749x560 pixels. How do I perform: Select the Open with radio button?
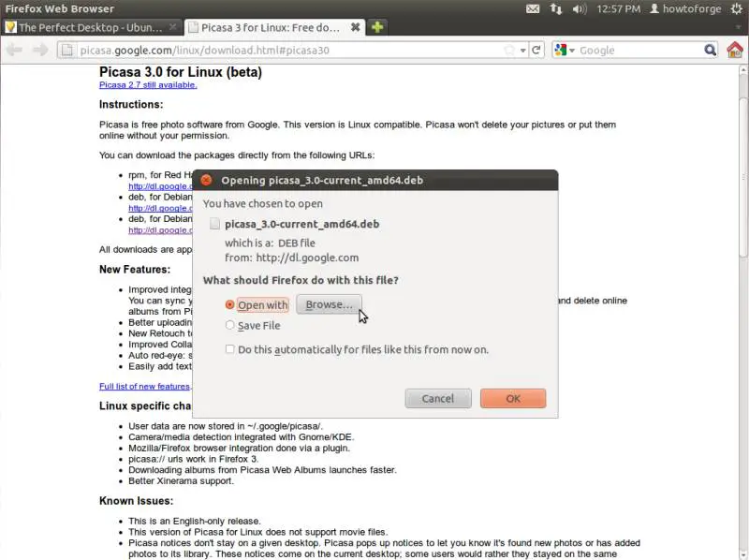click(229, 304)
